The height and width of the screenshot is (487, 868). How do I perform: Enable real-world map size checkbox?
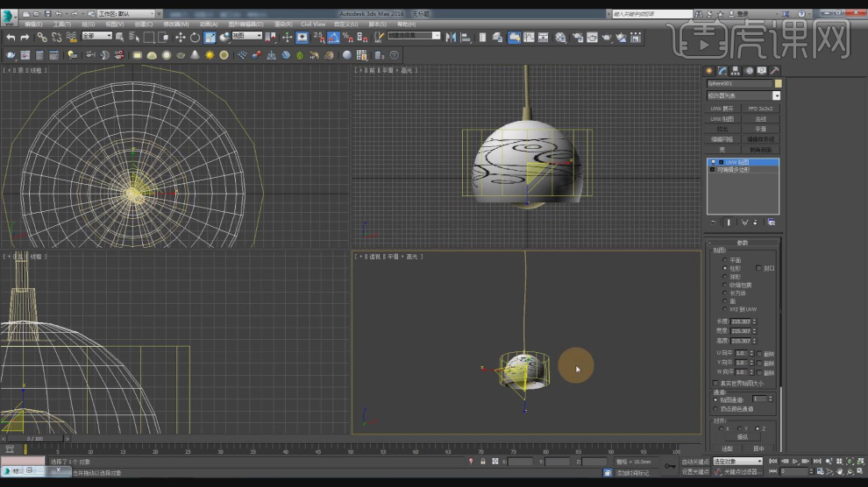click(x=715, y=383)
